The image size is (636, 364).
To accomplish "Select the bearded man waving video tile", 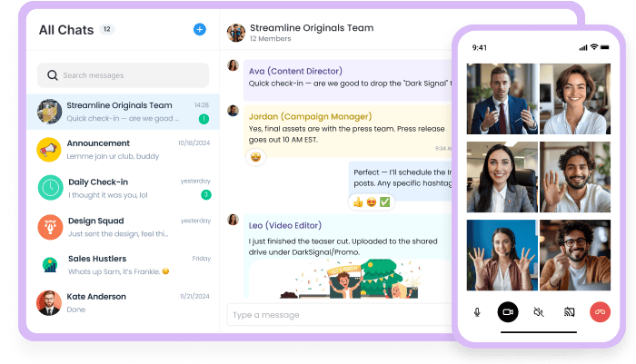I will click(575, 177).
